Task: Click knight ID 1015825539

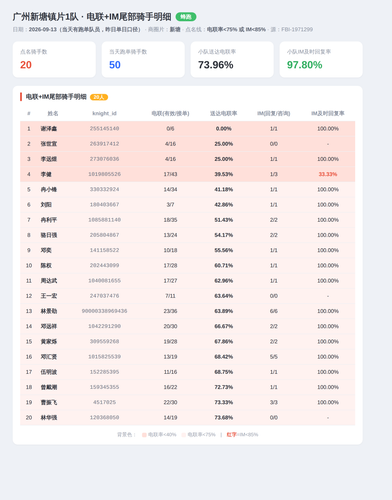Action: pos(104,357)
